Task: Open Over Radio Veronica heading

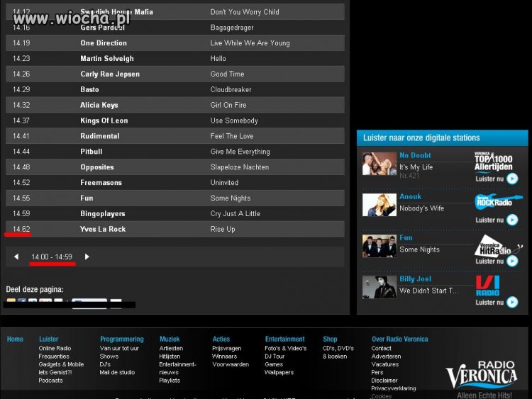Action: point(399,339)
